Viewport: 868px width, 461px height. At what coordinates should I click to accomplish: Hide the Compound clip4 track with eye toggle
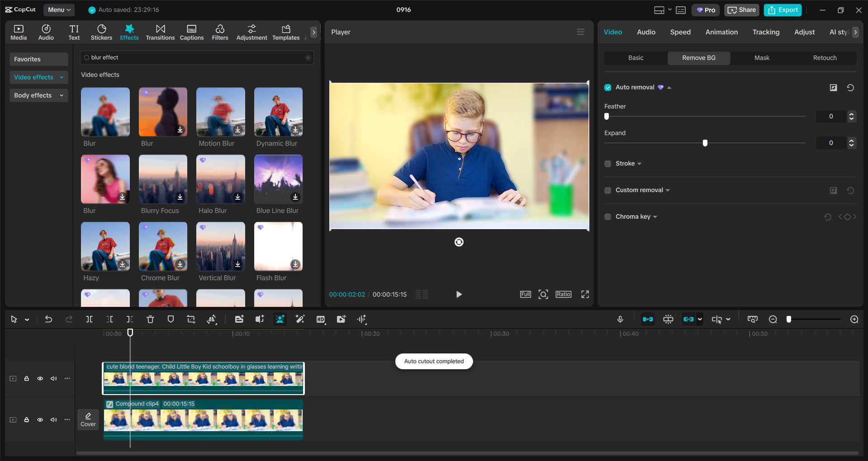(x=40, y=420)
